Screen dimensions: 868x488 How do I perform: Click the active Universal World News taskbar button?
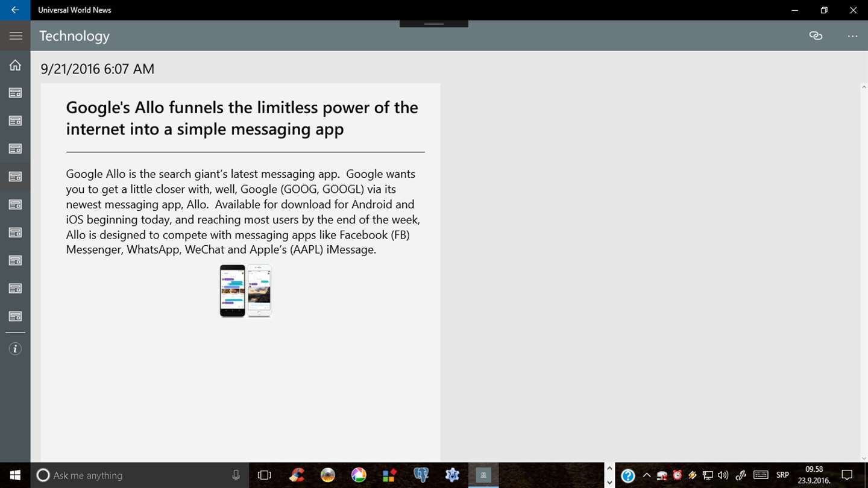tap(483, 475)
